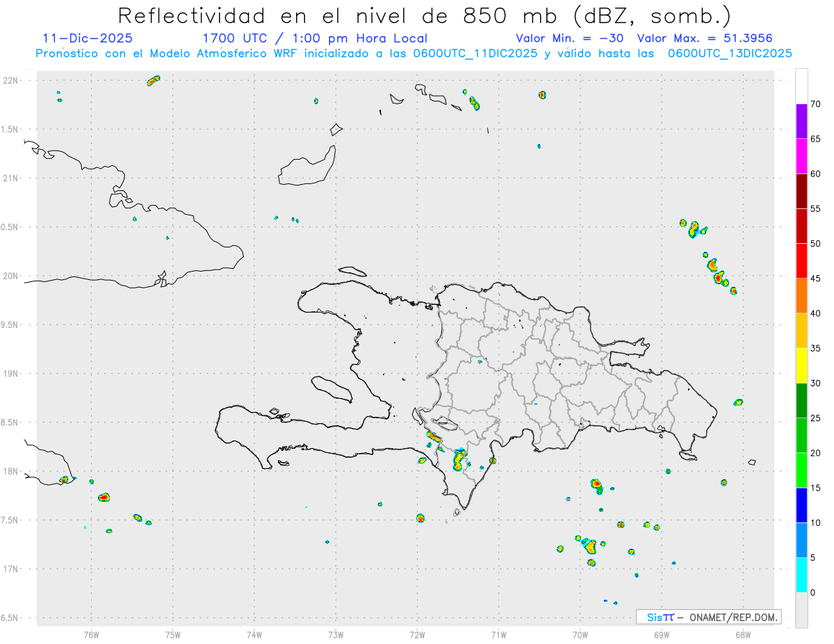Click the '55' colorbar value label
The width and height of the screenshot is (834, 644).
point(816,208)
